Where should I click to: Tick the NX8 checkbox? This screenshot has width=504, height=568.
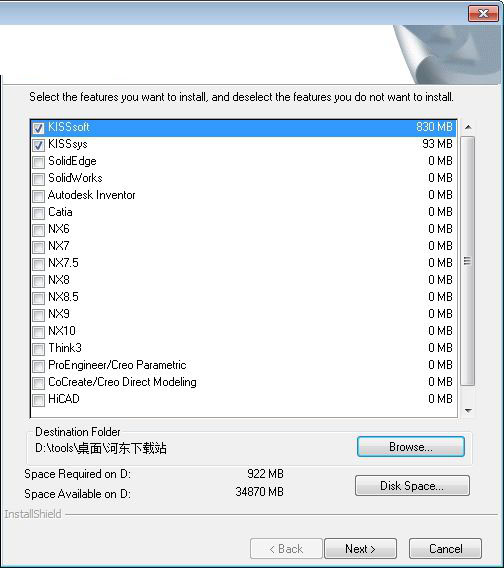(x=38, y=281)
